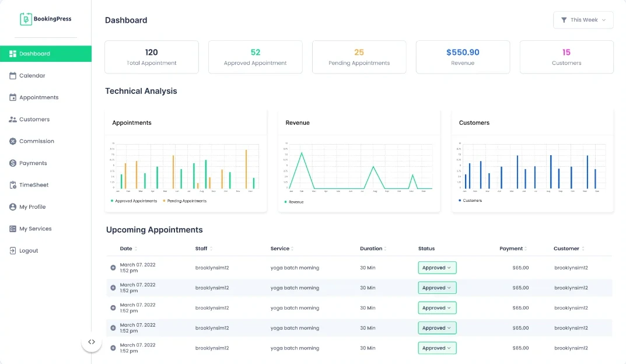This screenshot has height=364, width=626.
Task: Open Calendar via its sidebar icon
Action: point(13,75)
